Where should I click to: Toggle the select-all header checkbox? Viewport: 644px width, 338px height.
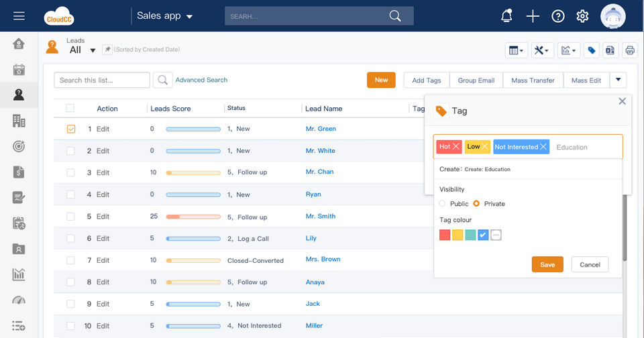(70, 108)
